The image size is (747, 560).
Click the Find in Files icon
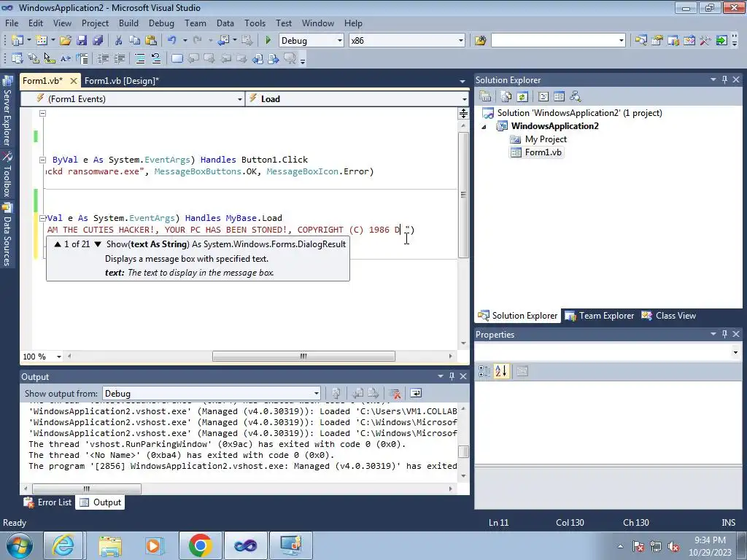pyautogui.click(x=480, y=41)
